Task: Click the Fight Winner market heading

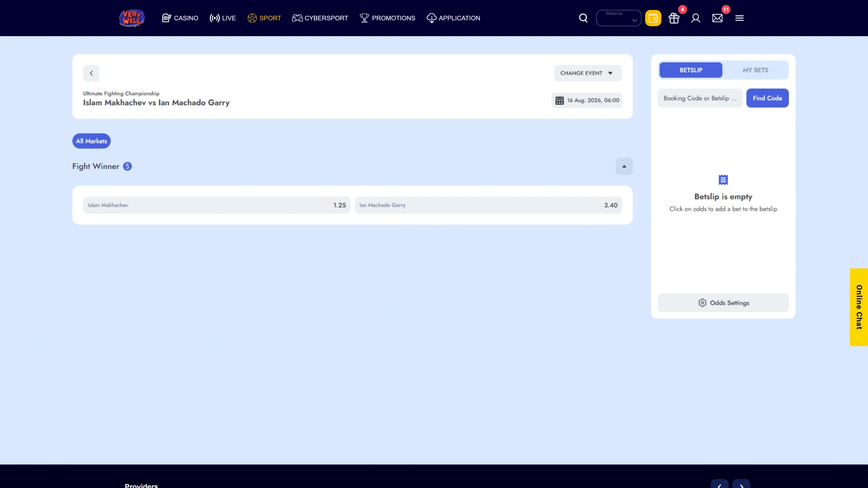Action: (x=96, y=166)
